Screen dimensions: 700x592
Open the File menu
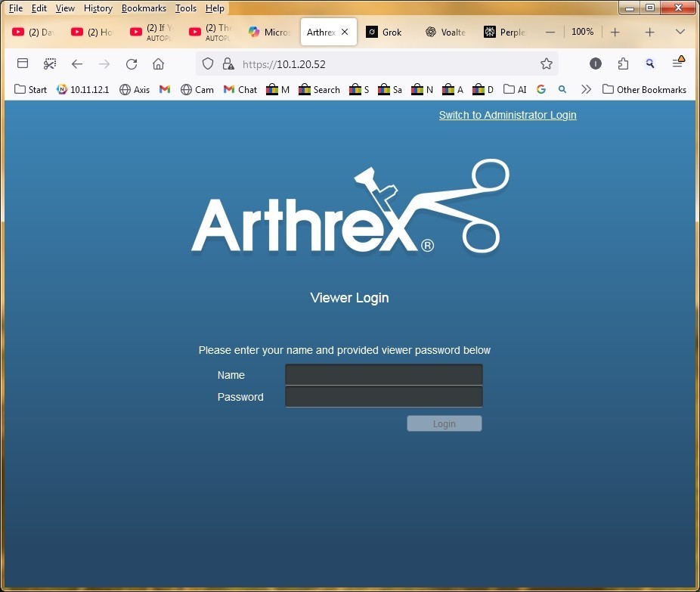(16, 8)
